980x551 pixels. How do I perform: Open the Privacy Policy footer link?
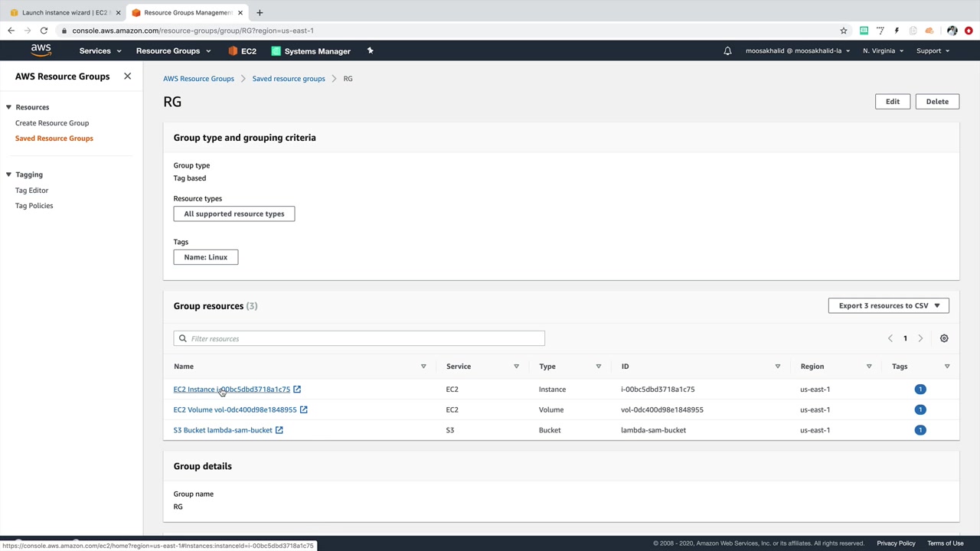click(x=896, y=543)
